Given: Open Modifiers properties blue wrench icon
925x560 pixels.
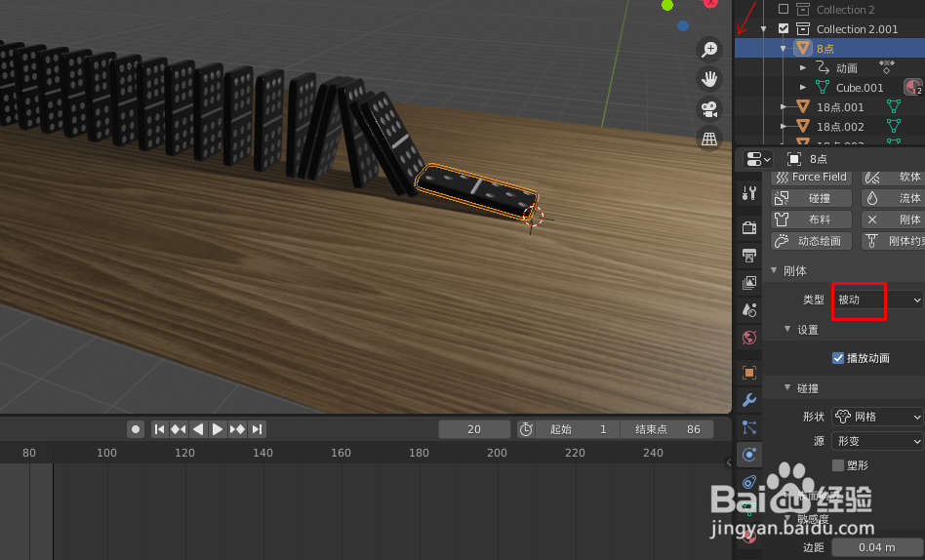Looking at the screenshot, I should coord(749,400).
